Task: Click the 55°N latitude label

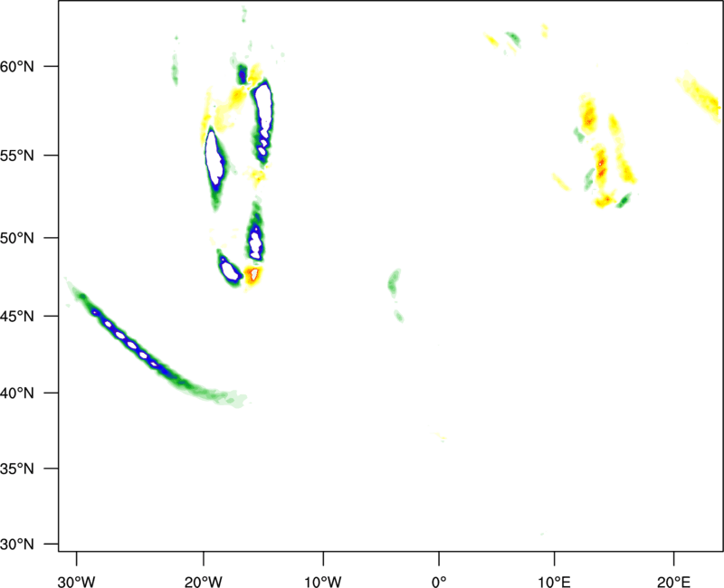Action: click(17, 156)
